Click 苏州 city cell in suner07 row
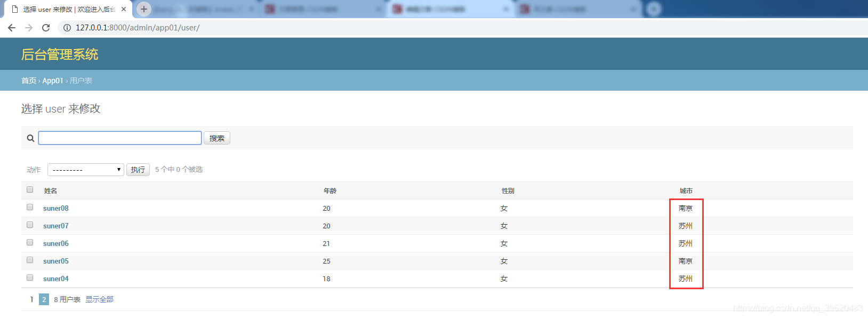868x318 pixels. tap(686, 226)
